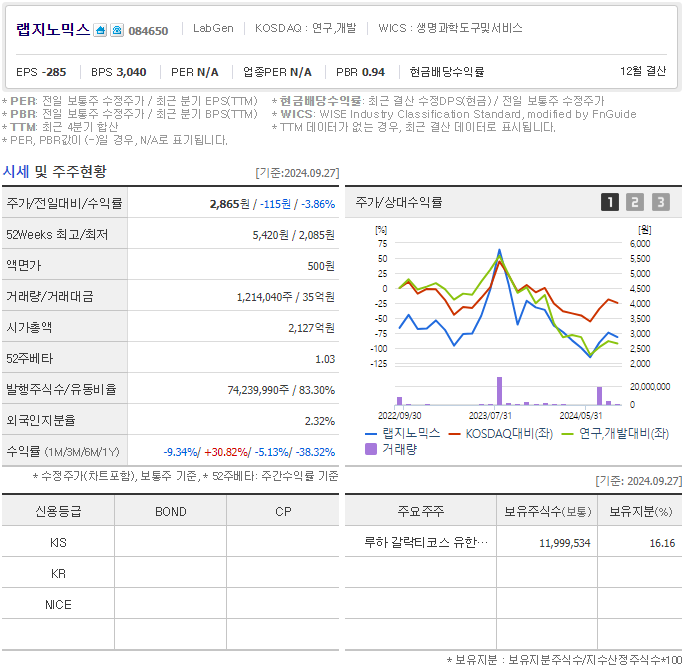Click the 외국인지분율 2.32% value
Screen dimensions: 689x671
[320, 421]
